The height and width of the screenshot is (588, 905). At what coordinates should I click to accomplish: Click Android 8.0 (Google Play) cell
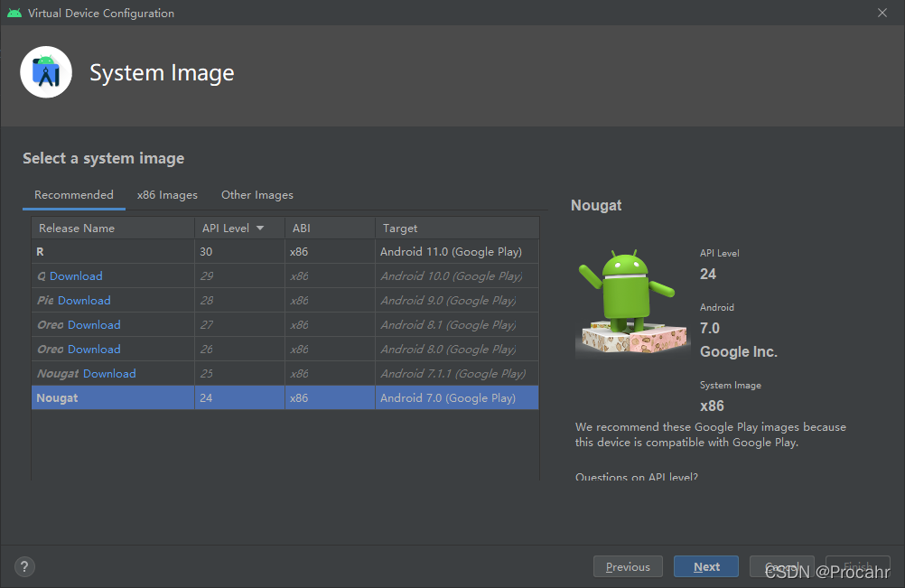point(458,350)
